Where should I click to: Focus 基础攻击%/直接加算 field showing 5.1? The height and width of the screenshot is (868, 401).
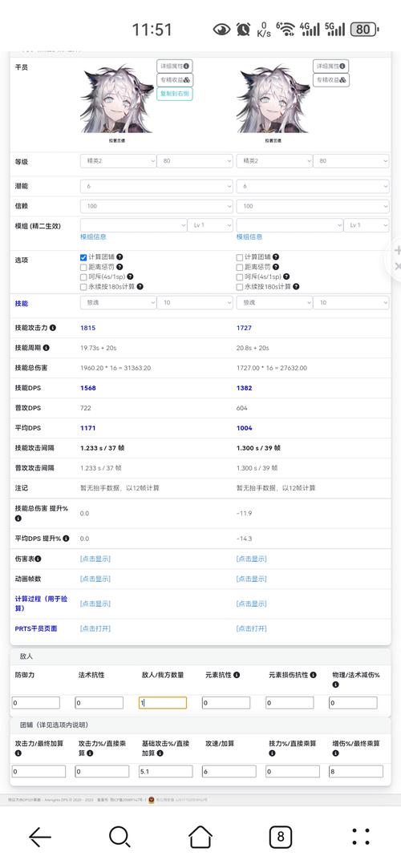pyautogui.click(x=165, y=772)
